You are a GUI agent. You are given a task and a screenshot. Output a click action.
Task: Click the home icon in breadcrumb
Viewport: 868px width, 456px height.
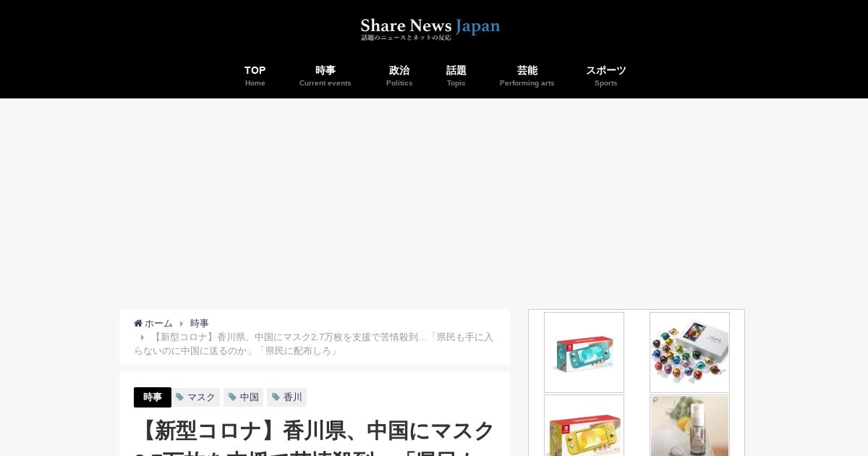(138, 324)
